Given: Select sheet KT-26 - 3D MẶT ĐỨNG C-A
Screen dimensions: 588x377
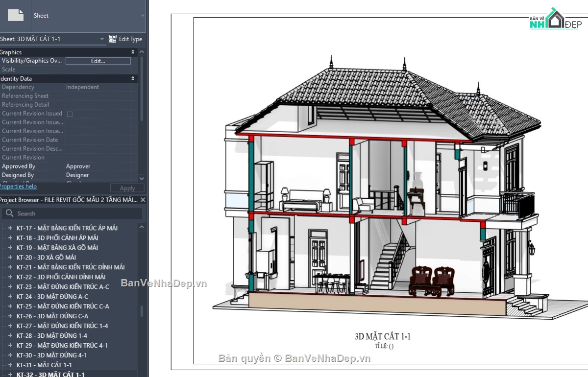Looking at the screenshot, I should point(52,316).
